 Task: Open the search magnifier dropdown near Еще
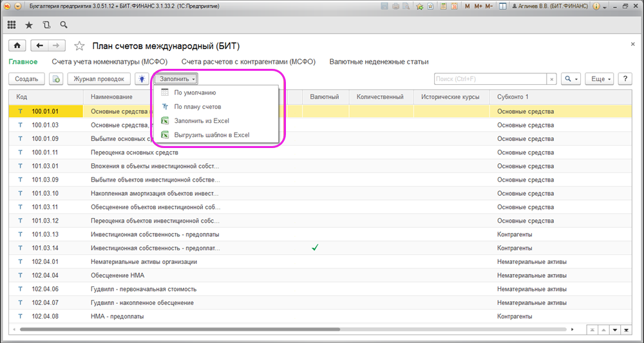(x=571, y=79)
